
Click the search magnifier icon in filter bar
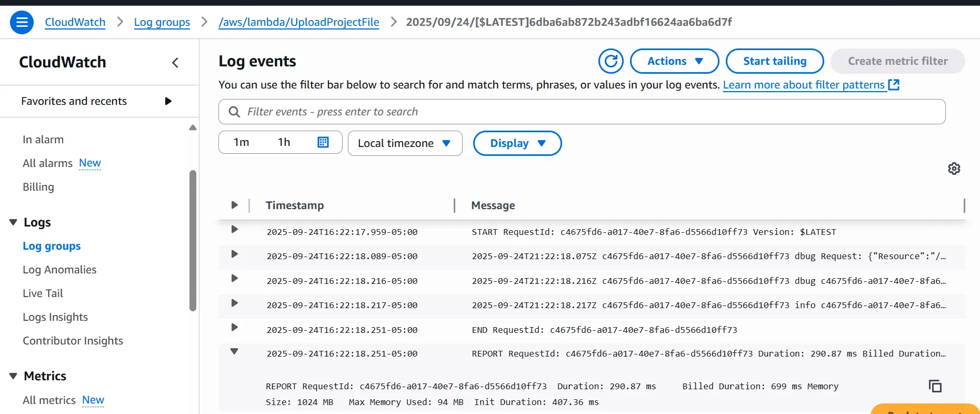234,112
